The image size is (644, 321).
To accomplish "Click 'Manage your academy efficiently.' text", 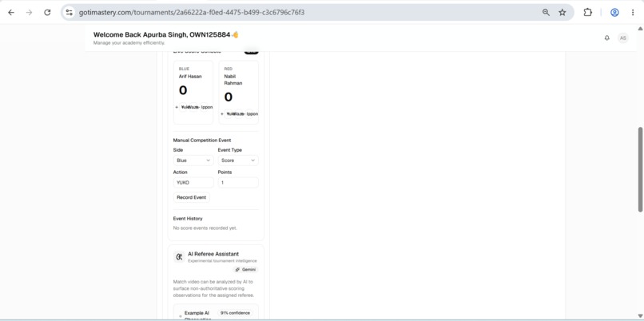I will tap(129, 42).
